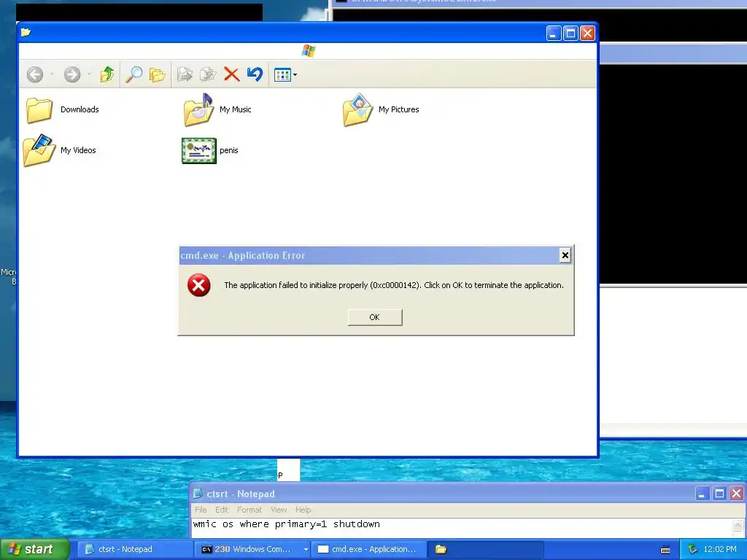
Task: Open the Edit menu in Notepad
Action: tap(222, 510)
